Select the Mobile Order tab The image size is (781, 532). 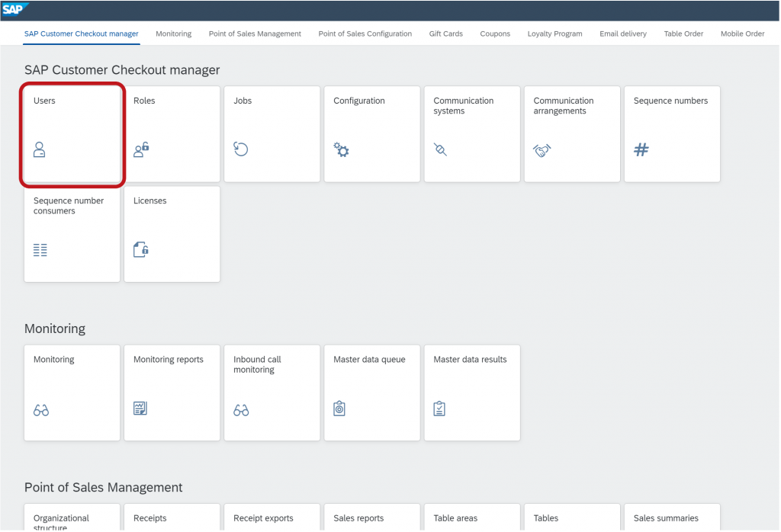tap(742, 34)
